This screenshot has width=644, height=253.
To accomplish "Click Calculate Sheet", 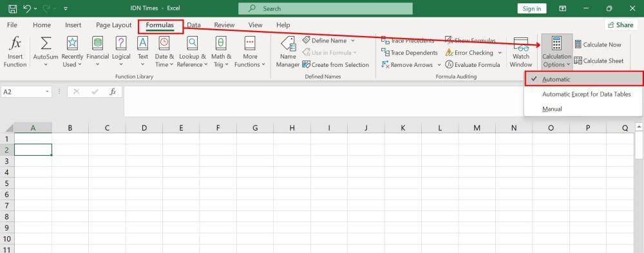I will (x=599, y=61).
